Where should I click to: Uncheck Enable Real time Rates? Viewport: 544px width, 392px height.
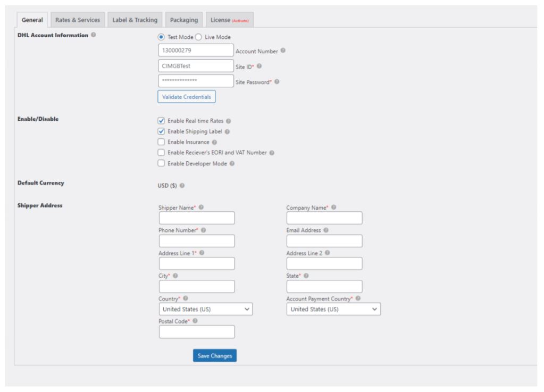click(161, 121)
